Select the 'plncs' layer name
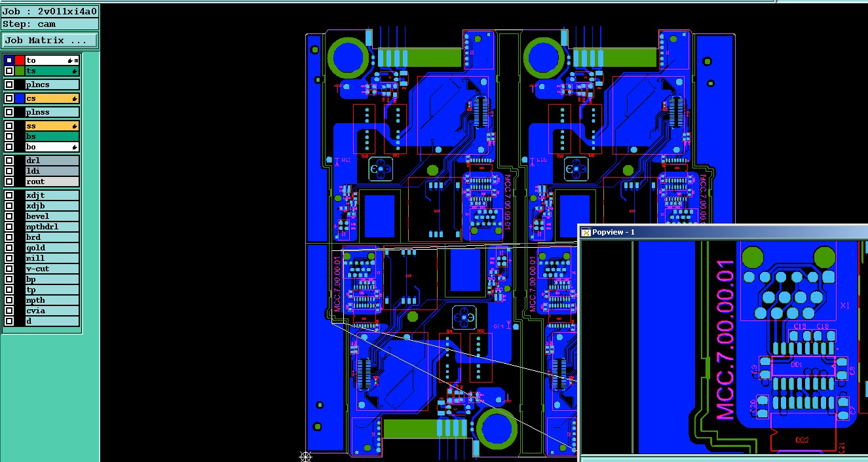868x462 pixels. (52, 85)
